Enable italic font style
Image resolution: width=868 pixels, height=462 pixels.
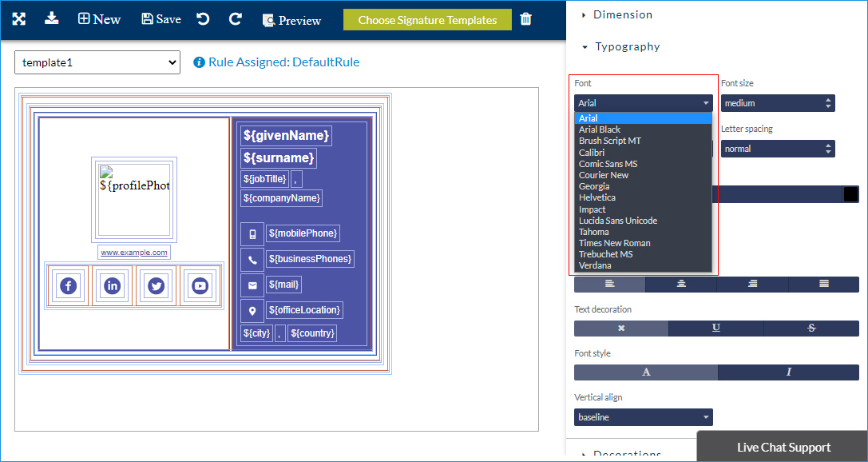pyautogui.click(x=788, y=372)
